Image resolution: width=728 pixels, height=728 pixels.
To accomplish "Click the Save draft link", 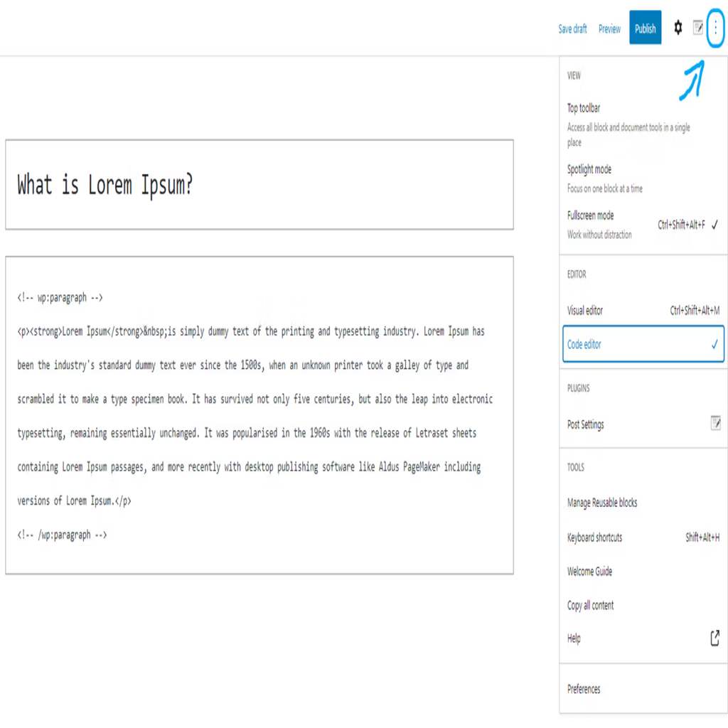I will (572, 28).
